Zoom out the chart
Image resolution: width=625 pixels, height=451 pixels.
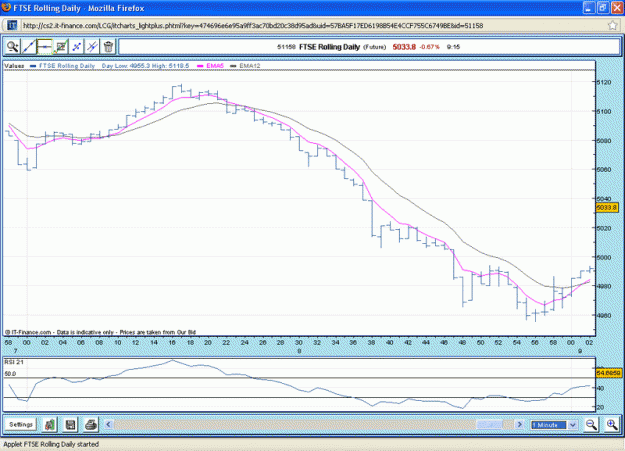click(591, 424)
